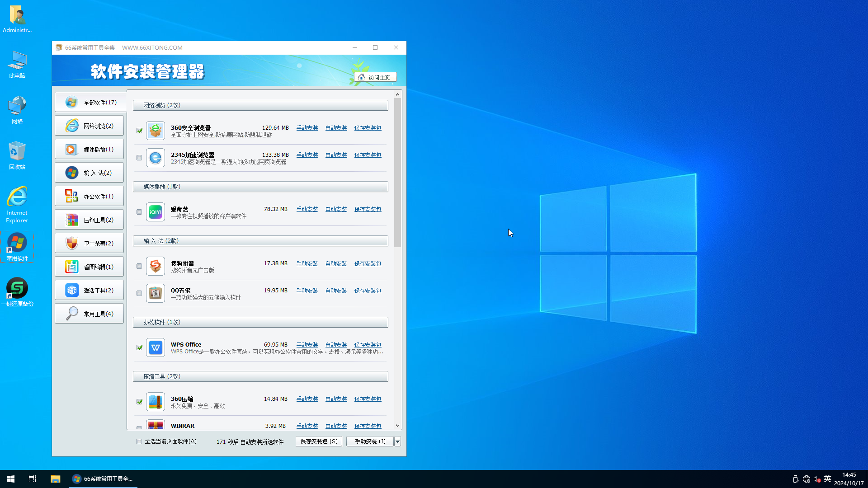Select the 回收站 recycle bin icon

[x=17, y=156]
